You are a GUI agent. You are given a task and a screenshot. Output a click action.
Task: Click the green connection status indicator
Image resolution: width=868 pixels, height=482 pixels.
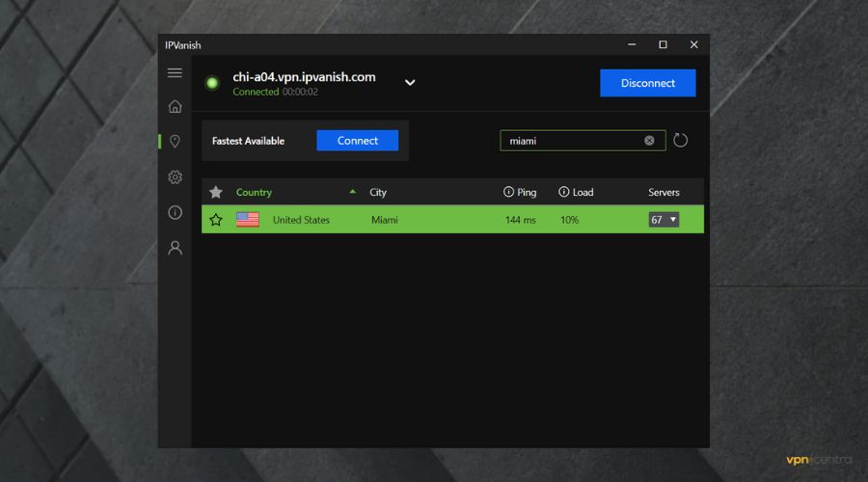[x=212, y=83]
